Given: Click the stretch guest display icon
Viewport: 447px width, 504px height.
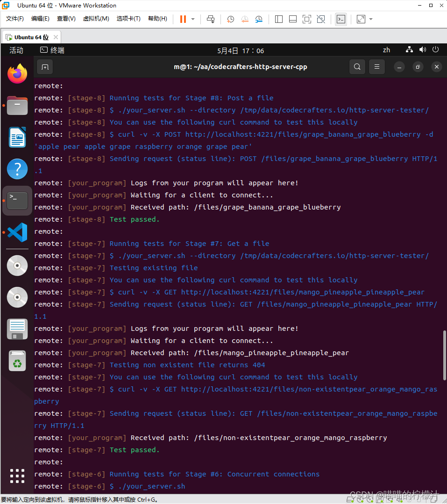Looking at the screenshot, I should click(x=361, y=19).
